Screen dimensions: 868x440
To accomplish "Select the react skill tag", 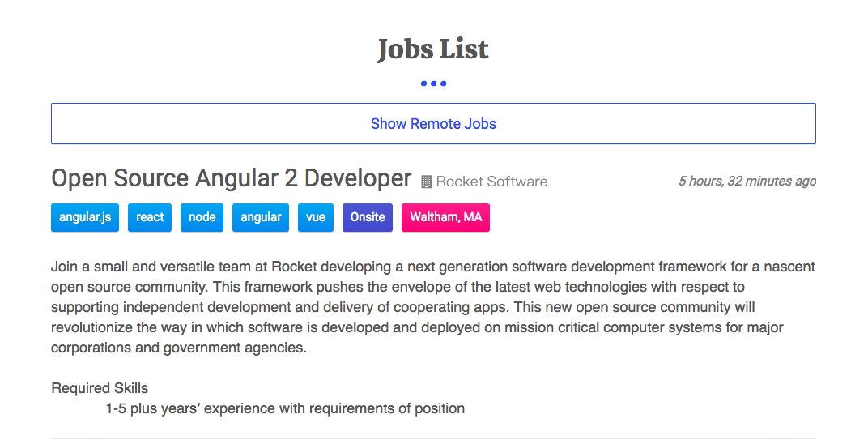I will coord(150,217).
